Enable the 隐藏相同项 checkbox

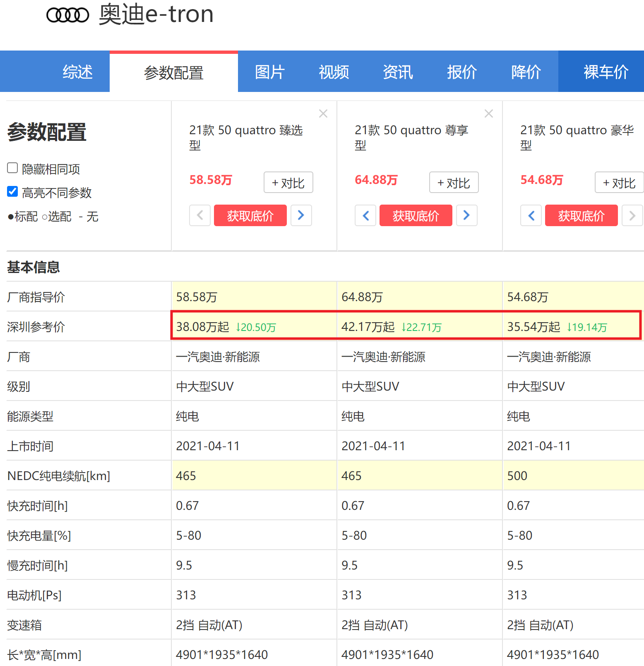click(x=12, y=168)
